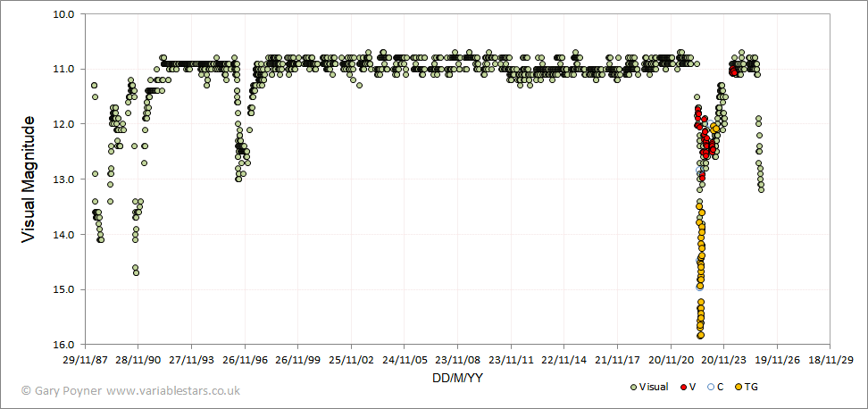Click the 21/11/17 date label

tap(617, 360)
